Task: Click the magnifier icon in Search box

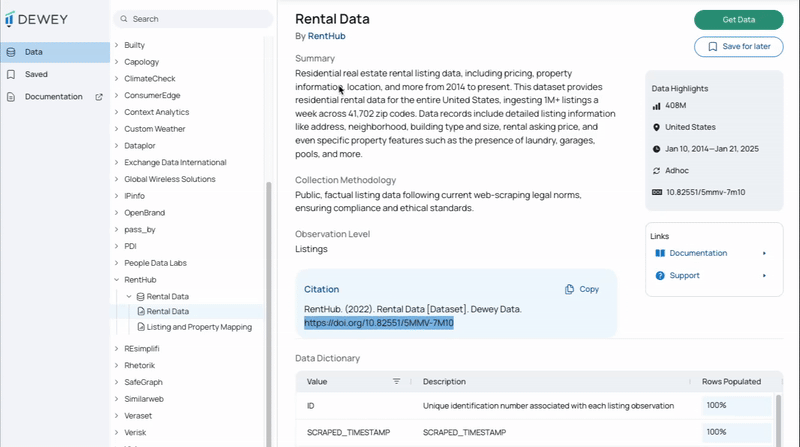Action: coord(124,19)
